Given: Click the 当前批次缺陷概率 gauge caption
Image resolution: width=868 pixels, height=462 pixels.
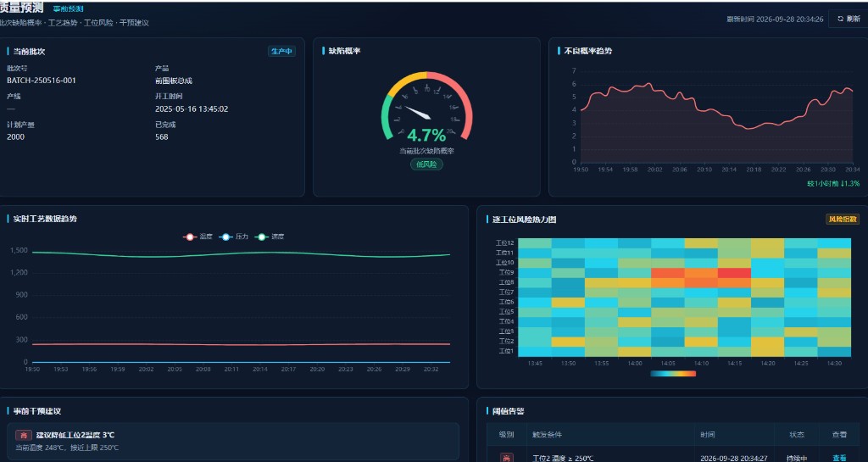Looking at the screenshot, I should pos(426,151).
